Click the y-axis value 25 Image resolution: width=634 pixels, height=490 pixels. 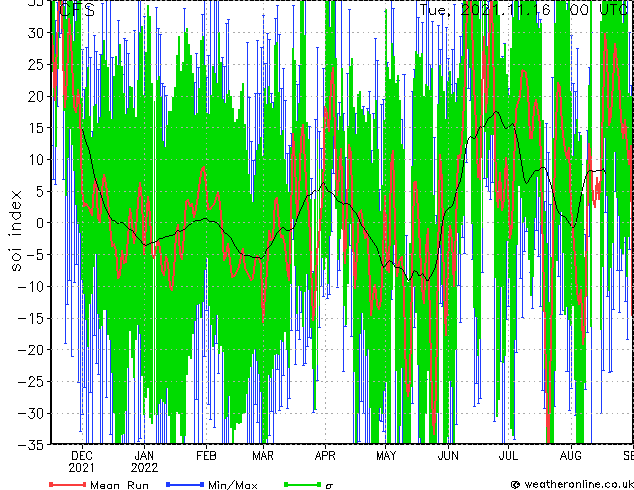[36, 64]
